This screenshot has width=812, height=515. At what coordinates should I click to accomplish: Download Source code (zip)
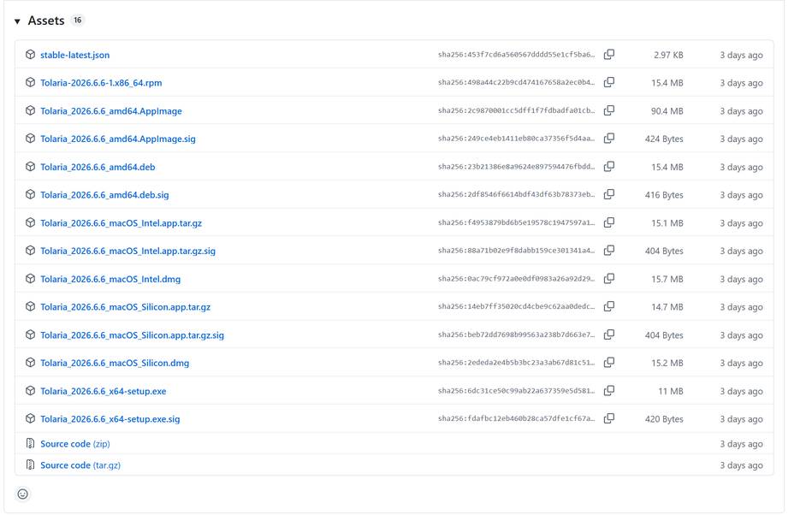point(75,444)
